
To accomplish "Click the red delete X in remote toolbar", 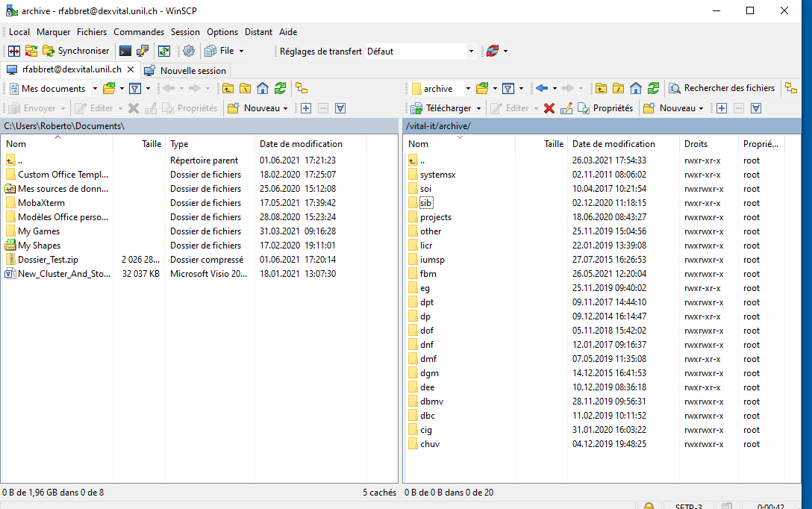I will point(549,108).
